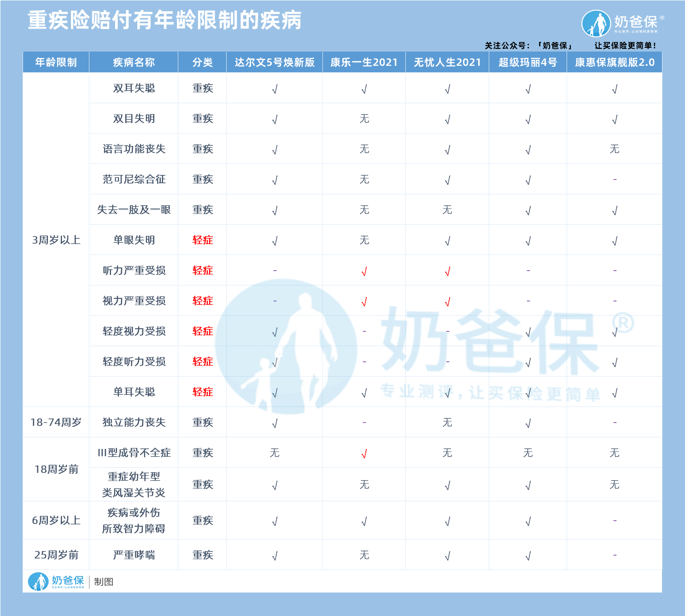685x616 pixels.
Task: Click the title 重疾险赔付有年龄限制的疾病
Action: (164, 20)
